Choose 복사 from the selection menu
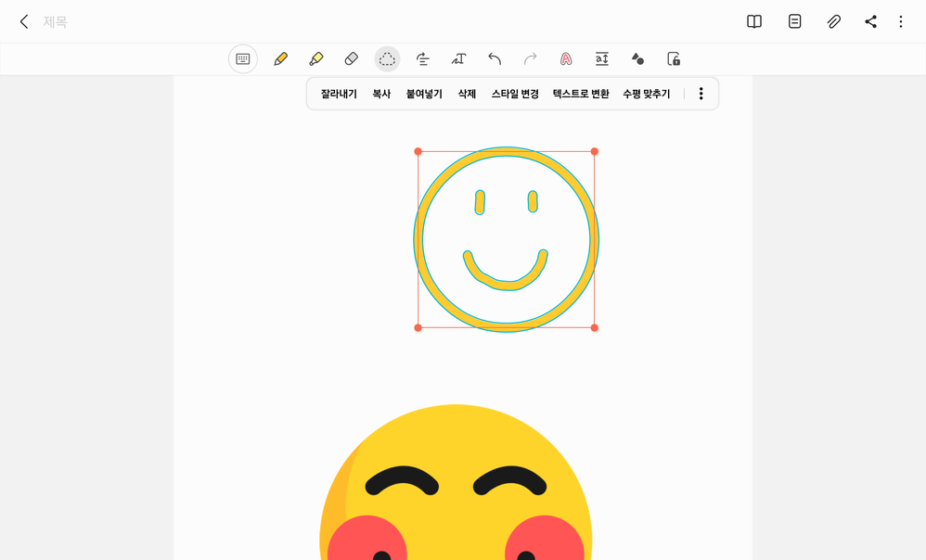Screen dimensions: 926x560 click(381, 94)
